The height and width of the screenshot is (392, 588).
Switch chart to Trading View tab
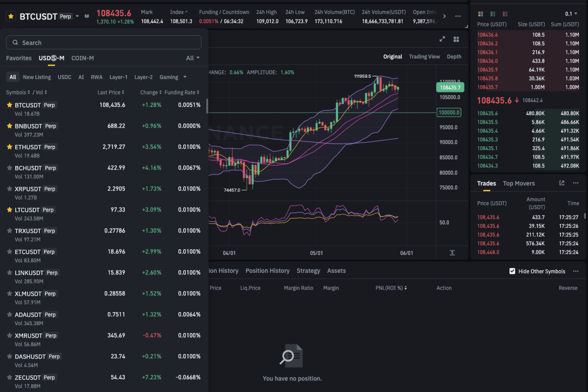coord(424,56)
